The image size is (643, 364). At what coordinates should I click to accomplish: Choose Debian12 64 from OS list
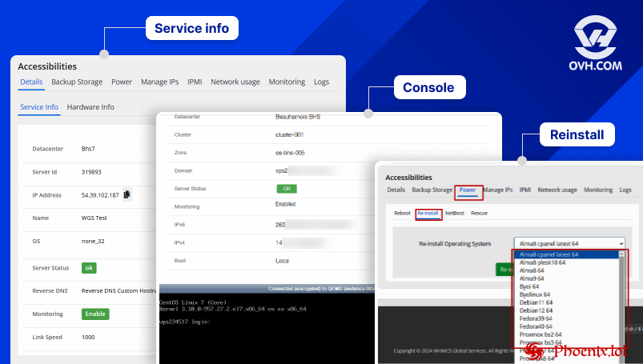coord(536,310)
